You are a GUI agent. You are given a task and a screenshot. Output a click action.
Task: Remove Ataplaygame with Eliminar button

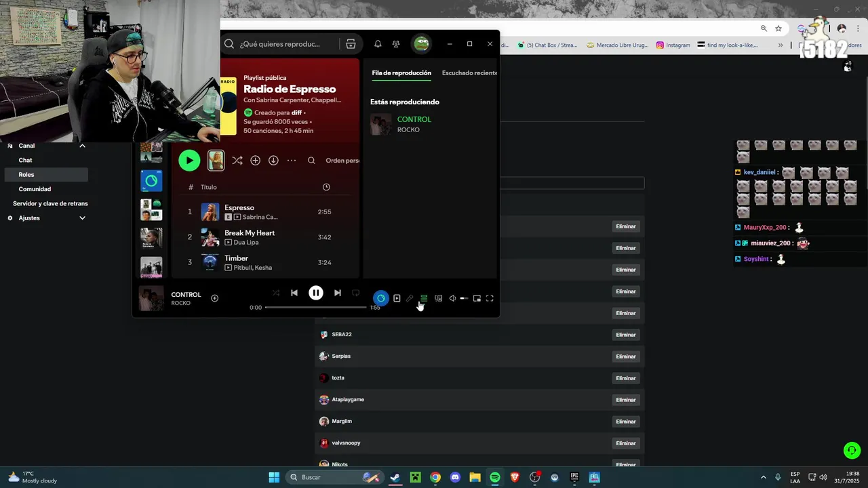pos(626,400)
